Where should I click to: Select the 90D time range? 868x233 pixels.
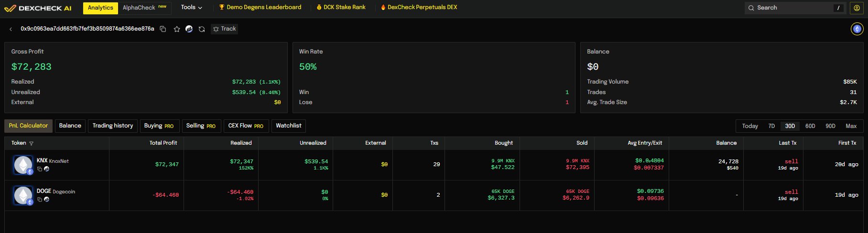830,126
